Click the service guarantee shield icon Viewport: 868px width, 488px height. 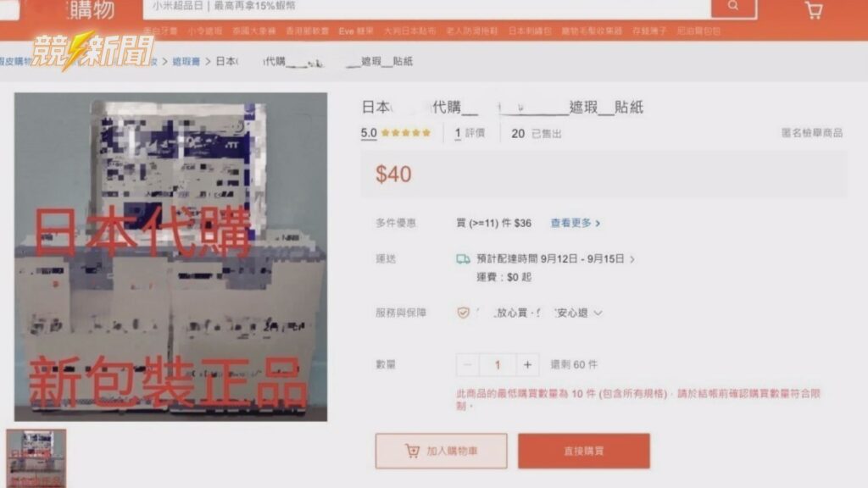[x=463, y=313]
